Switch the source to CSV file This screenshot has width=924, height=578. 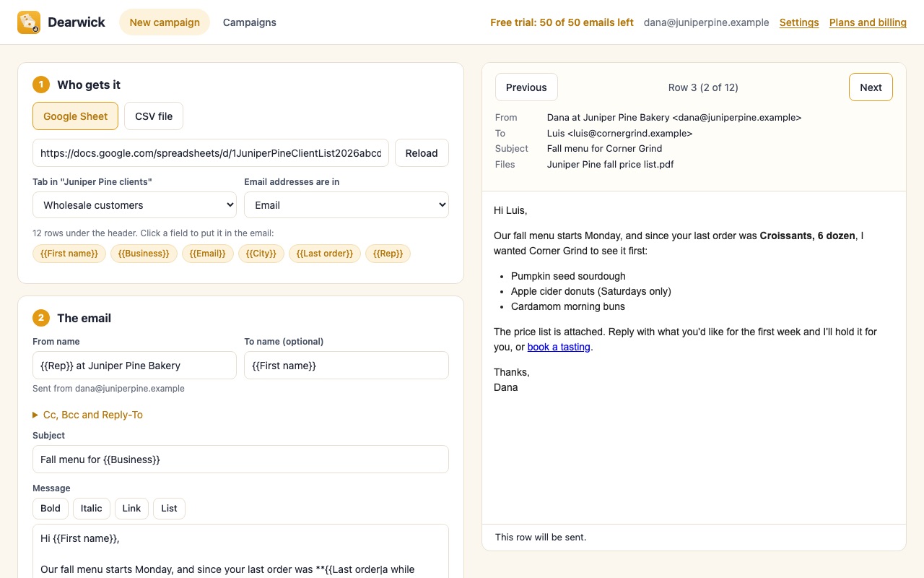154,116
